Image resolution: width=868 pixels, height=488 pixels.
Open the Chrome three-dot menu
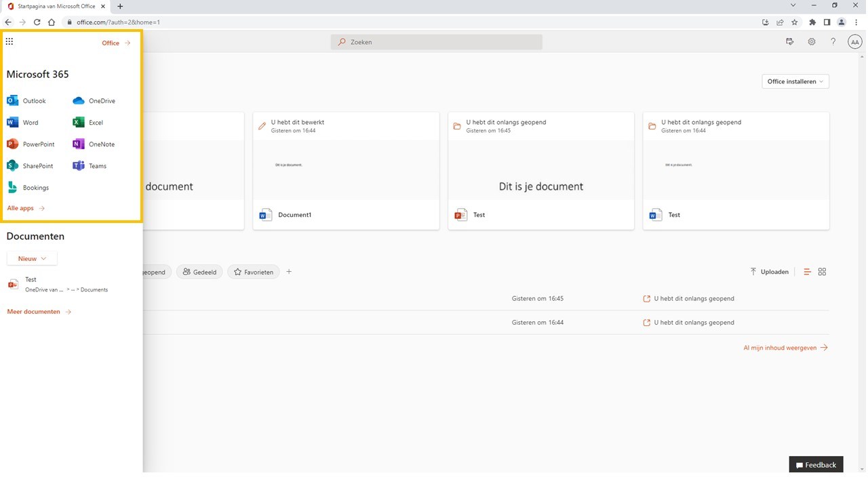click(x=856, y=22)
